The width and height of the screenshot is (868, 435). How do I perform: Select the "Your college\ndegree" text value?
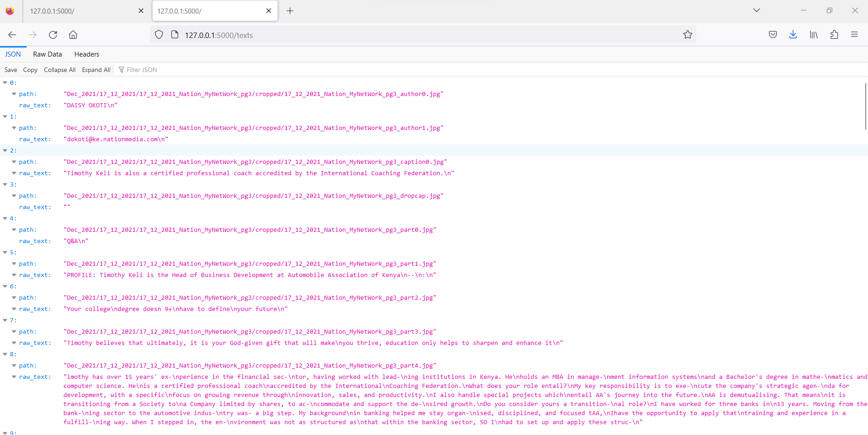pos(176,309)
